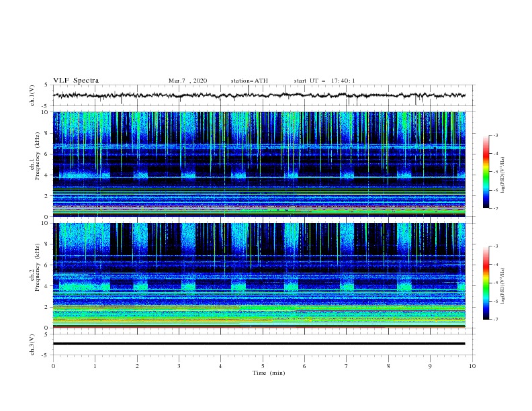This screenshot has height=411, width=532.
Task: Click time axis tick label "10"
Action: click(x=472, y=366)
